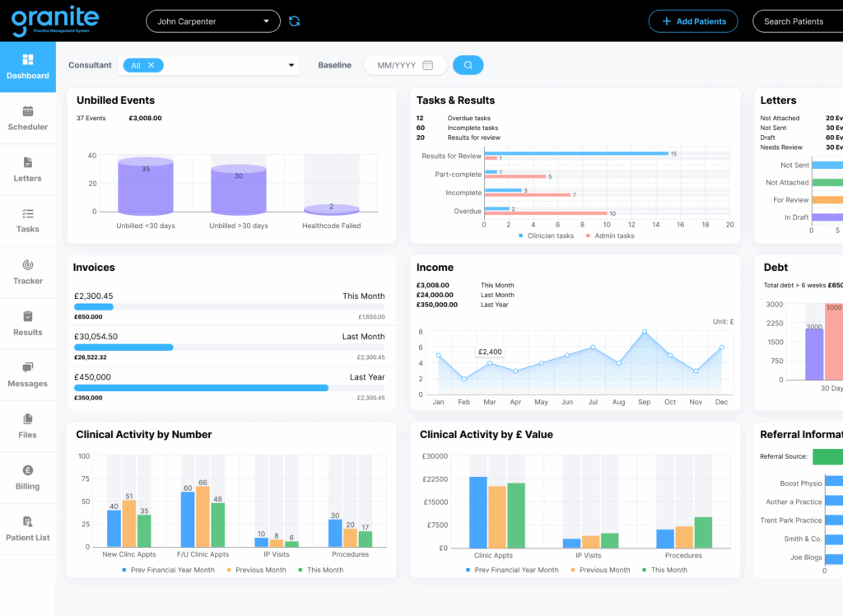Click the refresh icon beside patient selector
The width and height of the screenshot is (843, 616).
tap(295, 21)
